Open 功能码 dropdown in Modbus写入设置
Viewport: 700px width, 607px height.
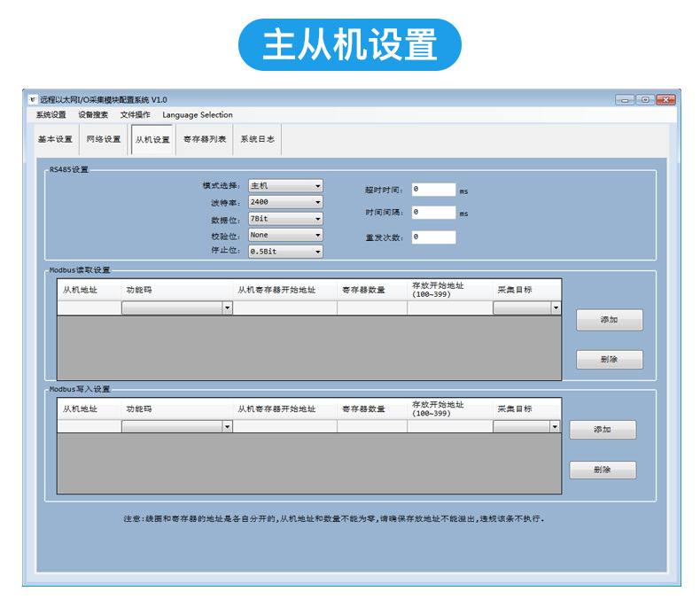point(177,427)
